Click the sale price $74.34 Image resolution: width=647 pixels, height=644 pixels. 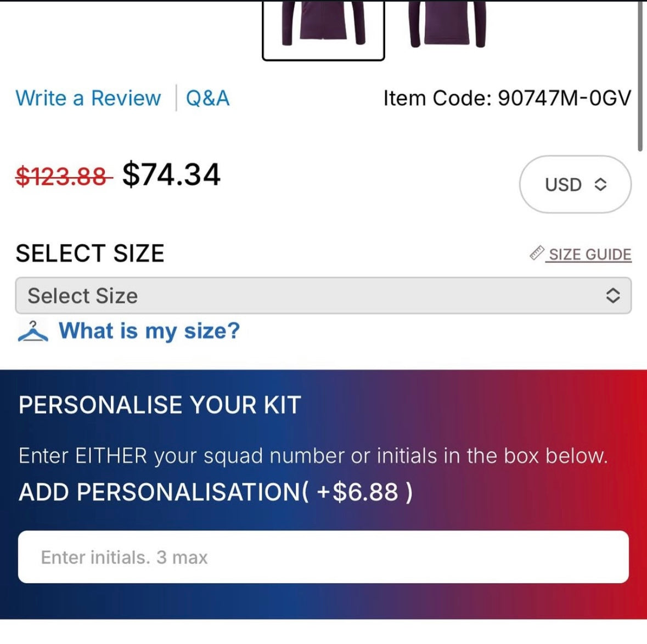point(171,175)
